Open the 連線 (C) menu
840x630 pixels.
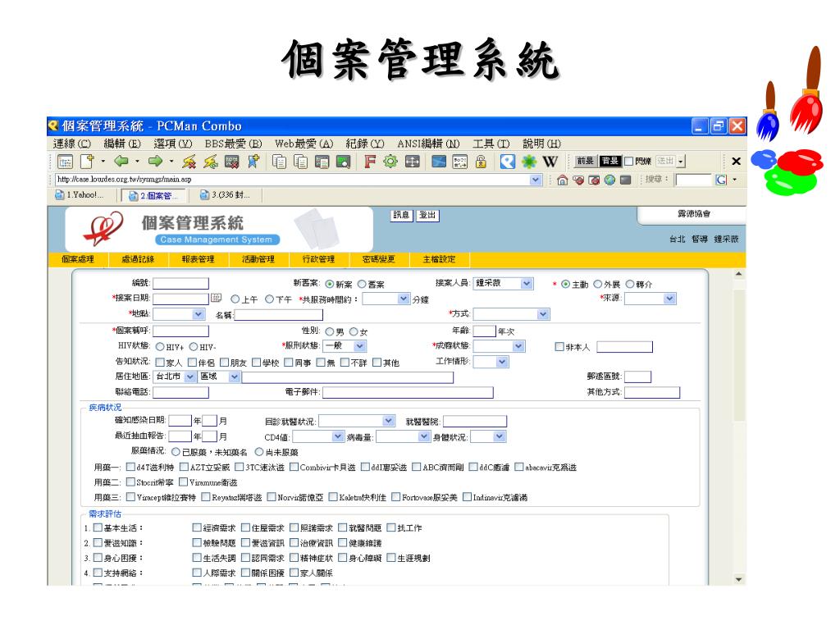pyautogui.click(x=72, y=144)
